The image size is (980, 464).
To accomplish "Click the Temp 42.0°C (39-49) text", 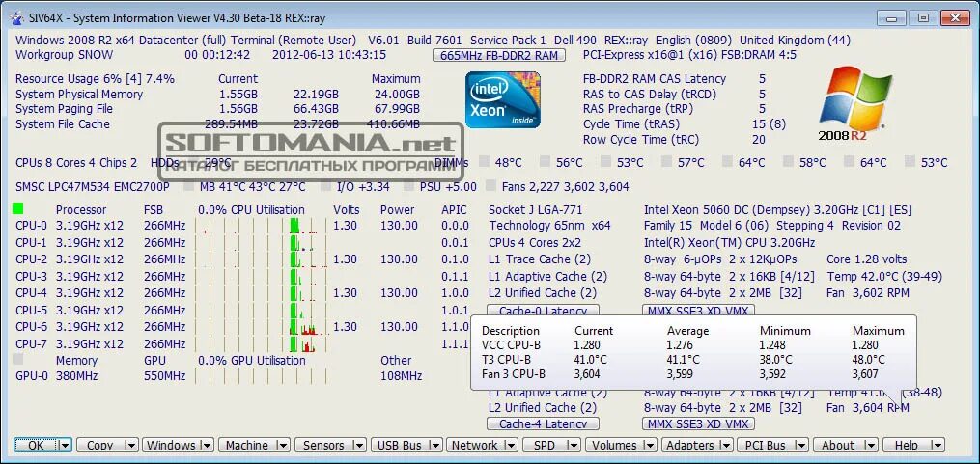I will tap(884, 276).
